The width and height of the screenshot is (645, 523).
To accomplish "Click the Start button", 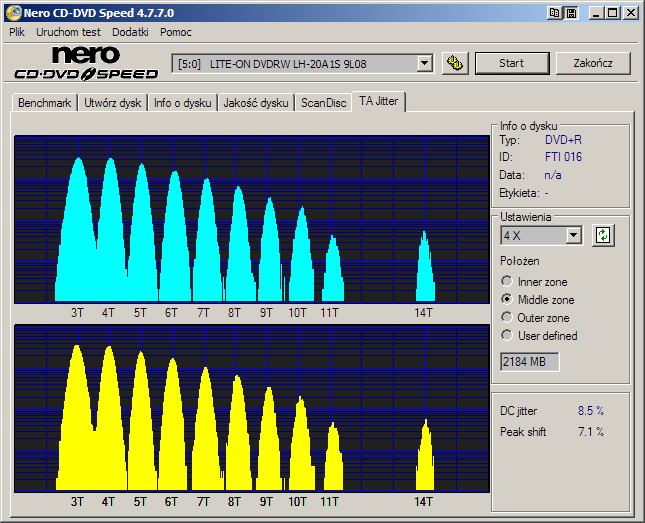I will pyautogui.click(x=512, y=63).
